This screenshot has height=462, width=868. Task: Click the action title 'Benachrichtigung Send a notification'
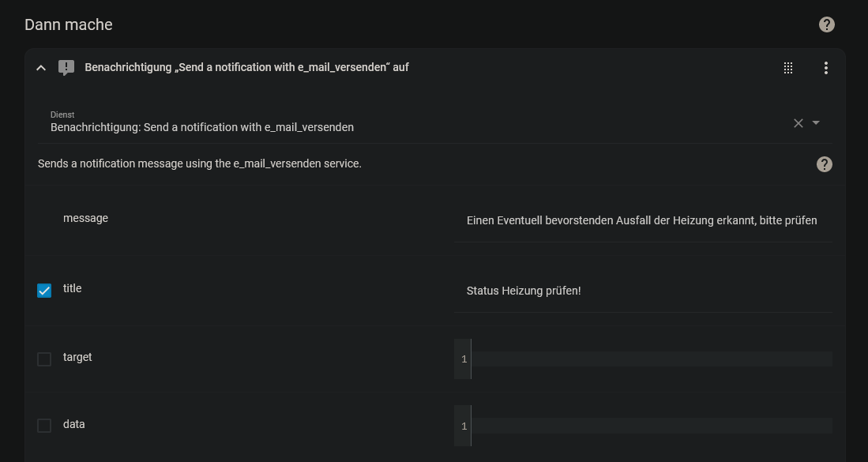pos(246,68)
